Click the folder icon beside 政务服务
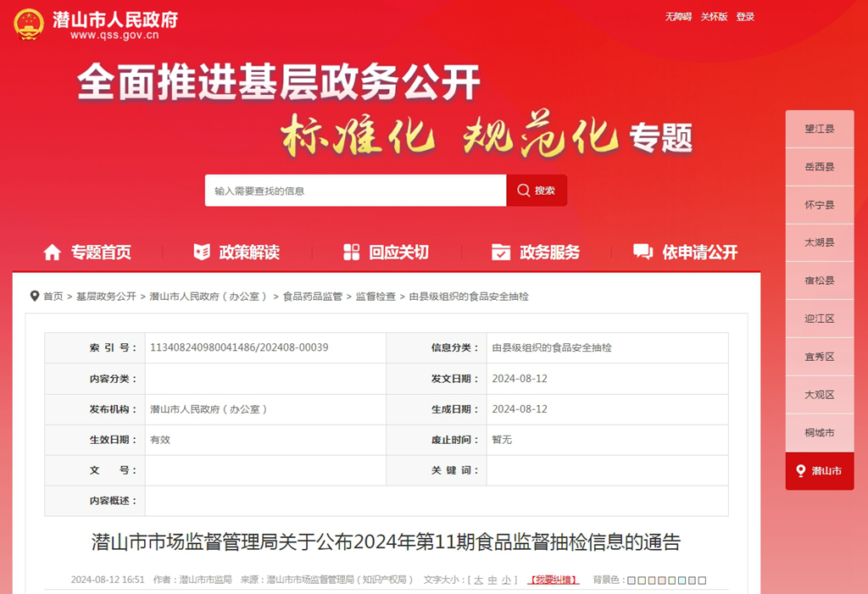The image size is (868, 594). click(501, 252)
